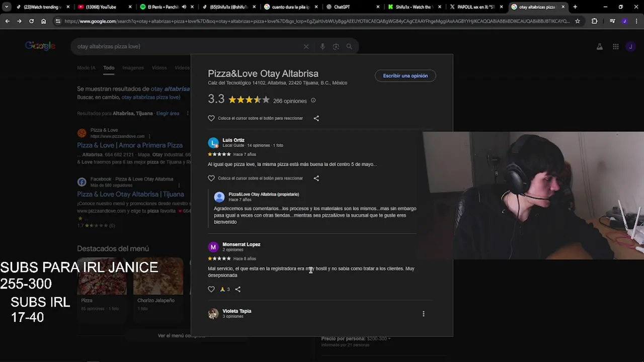
Task: Clear the search query with X
Action: [306, 46]
